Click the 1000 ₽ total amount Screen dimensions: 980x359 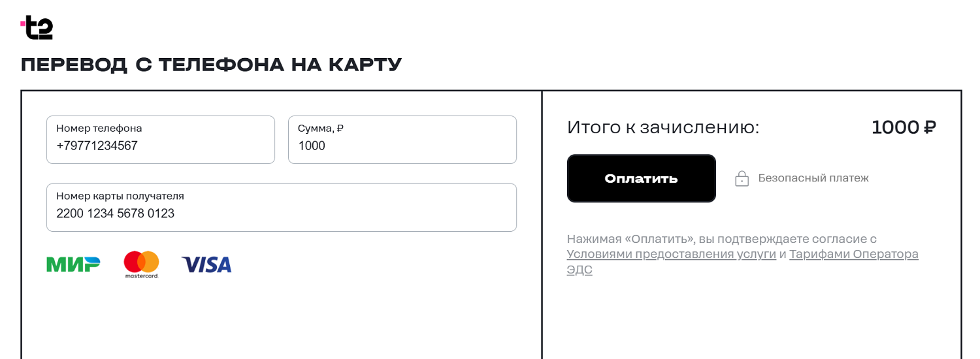pyautogui.click(x=904, y=127)
